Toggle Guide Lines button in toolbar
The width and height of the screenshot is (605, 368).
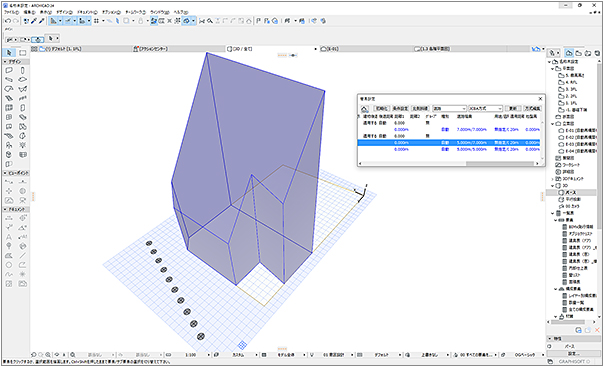(x=53, y=21)
